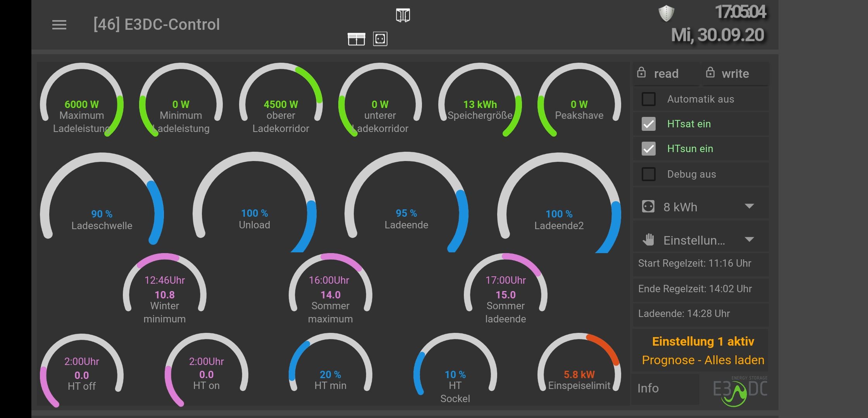Toggle the Debug aus checkbox

(649, 174)
